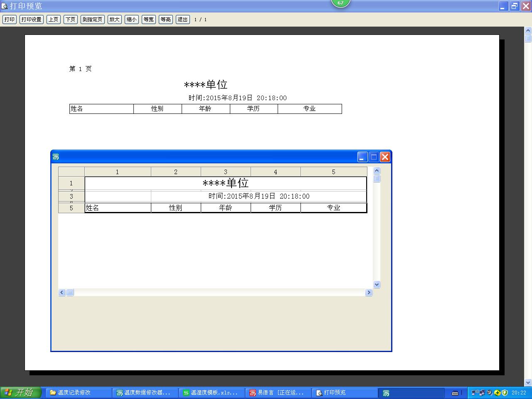The image size is (532, 399).
Task: Go to next page with 下页
Action: pyautogui.click(x=71, y=20)
